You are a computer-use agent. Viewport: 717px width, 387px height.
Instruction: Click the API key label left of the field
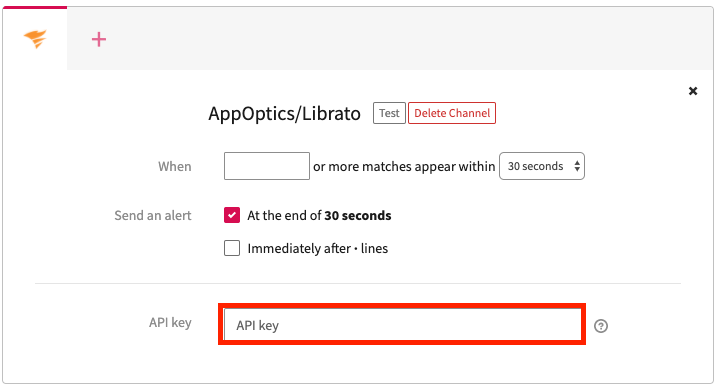[170, 322]
